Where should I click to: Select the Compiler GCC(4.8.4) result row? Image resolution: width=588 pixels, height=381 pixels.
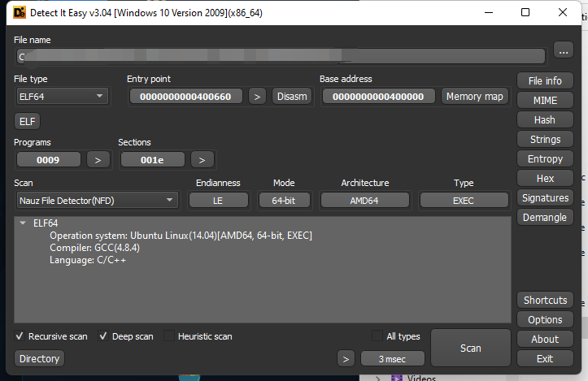pyautogui.click(x=95, y=248)
